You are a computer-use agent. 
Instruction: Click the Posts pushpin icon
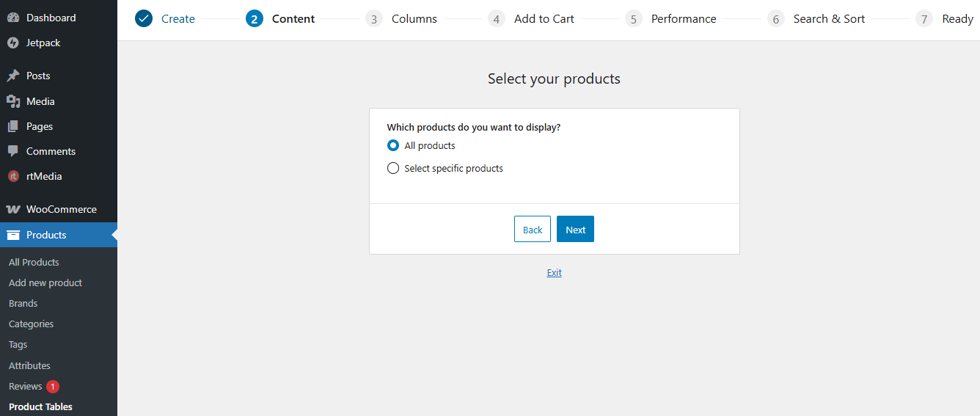click(13, 76)
